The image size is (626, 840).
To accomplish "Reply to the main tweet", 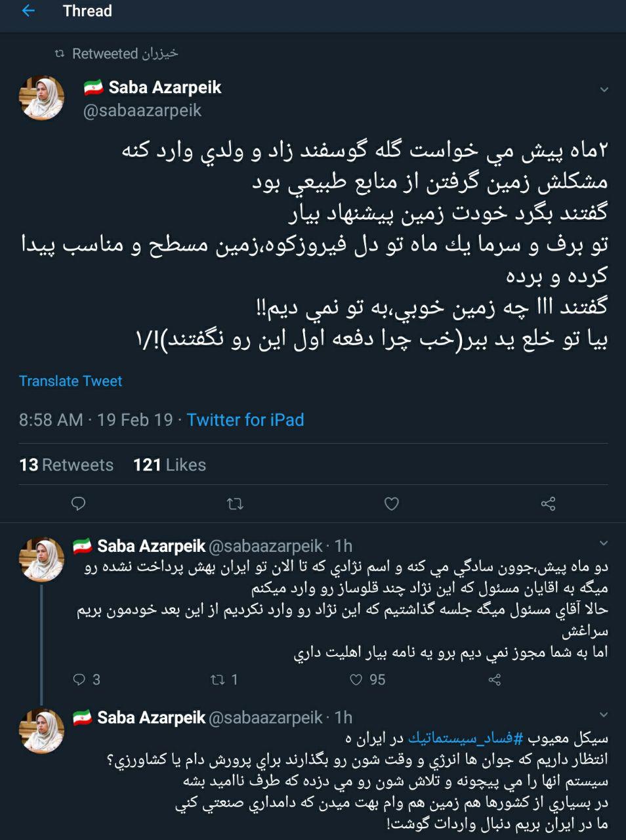I will [x=79, y=503].
